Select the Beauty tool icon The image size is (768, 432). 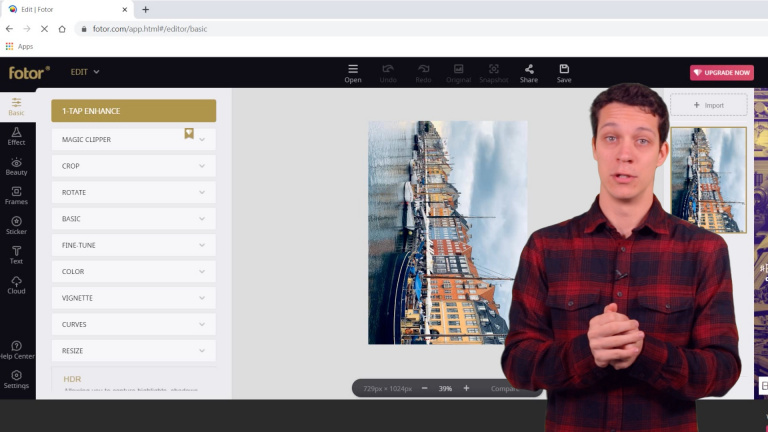[x=16, y=166]
